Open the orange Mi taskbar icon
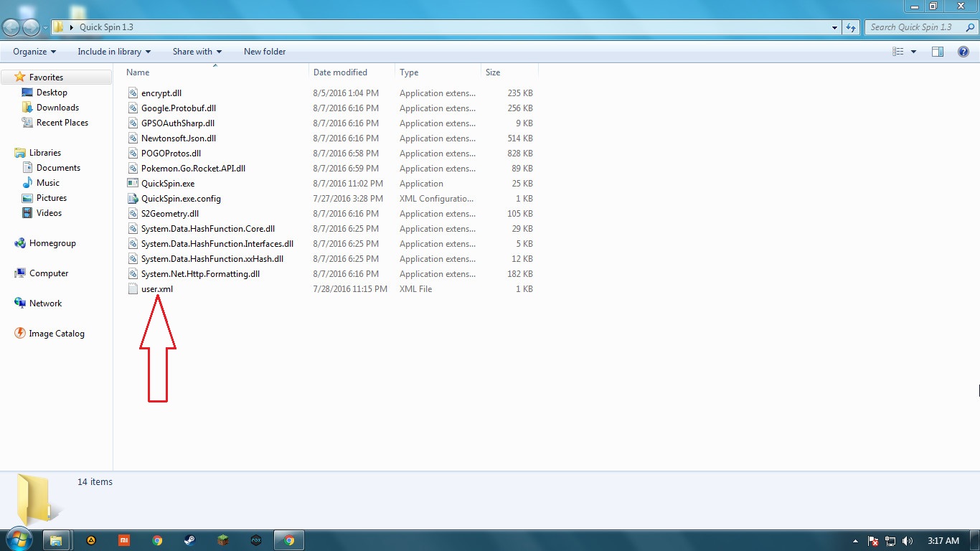Viewport: 980px width, 551px height. tap(124, 540)
